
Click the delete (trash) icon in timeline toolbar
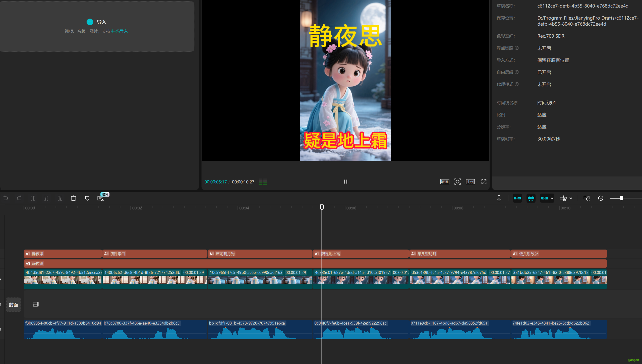pyautogui.click(x=73, y=198)
